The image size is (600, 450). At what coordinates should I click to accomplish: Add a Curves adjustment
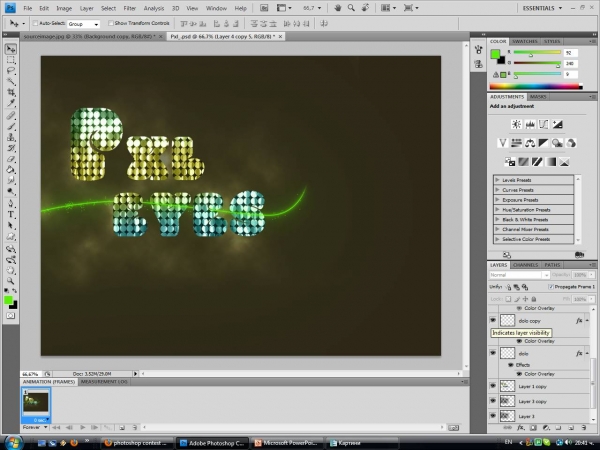[x=543, y=124]
